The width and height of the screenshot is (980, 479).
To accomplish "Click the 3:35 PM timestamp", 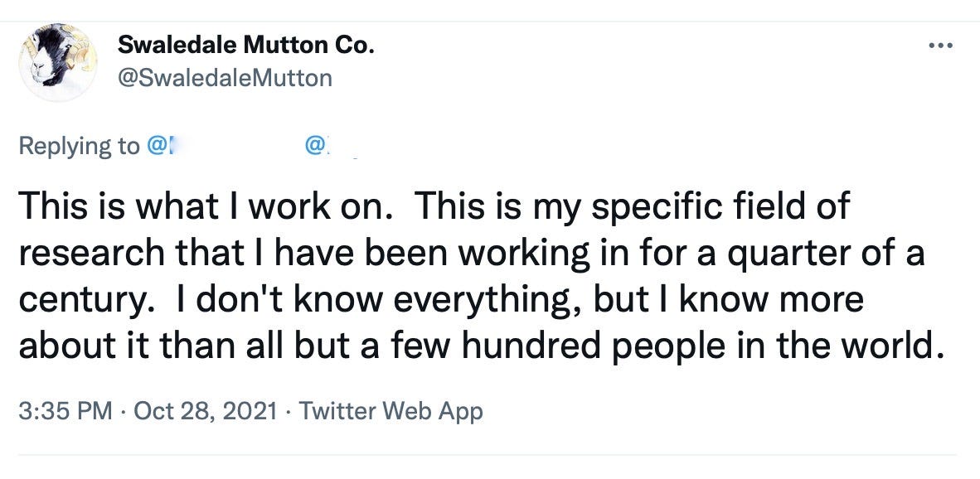I will coord(65,411).
